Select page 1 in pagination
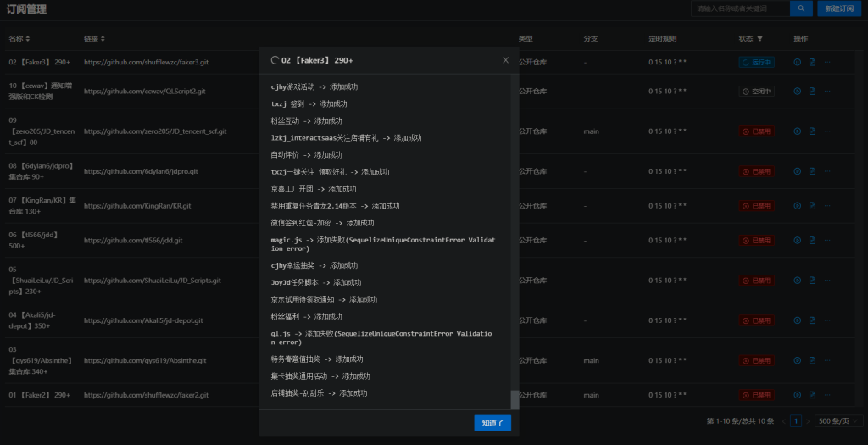This screenshot has width=868, height=445. (x=795, y=420)
